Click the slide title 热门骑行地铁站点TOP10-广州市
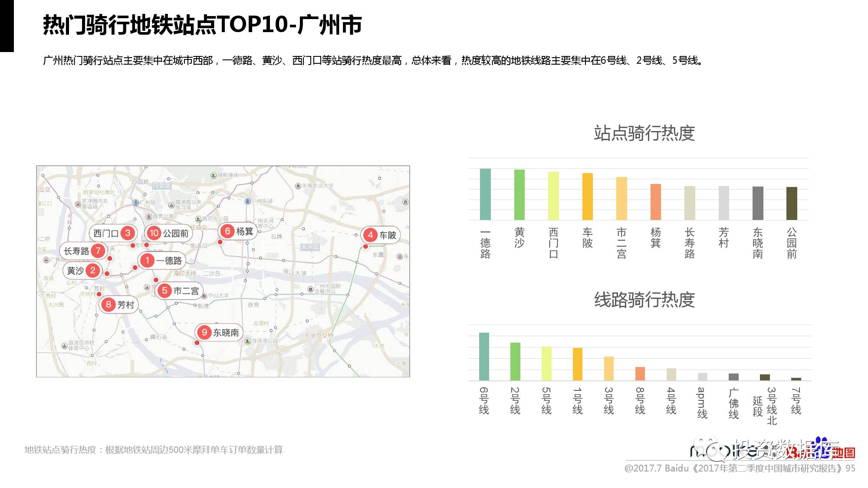 (202, 25)
